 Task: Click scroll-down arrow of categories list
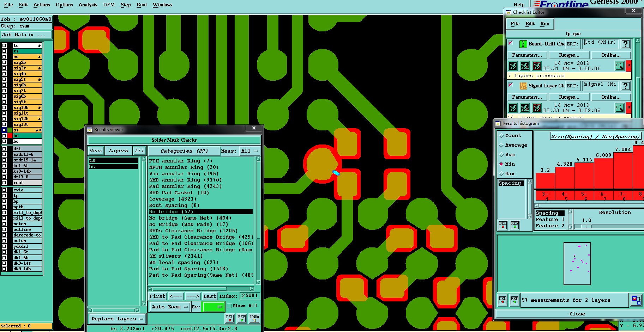[x=258, y=282]
